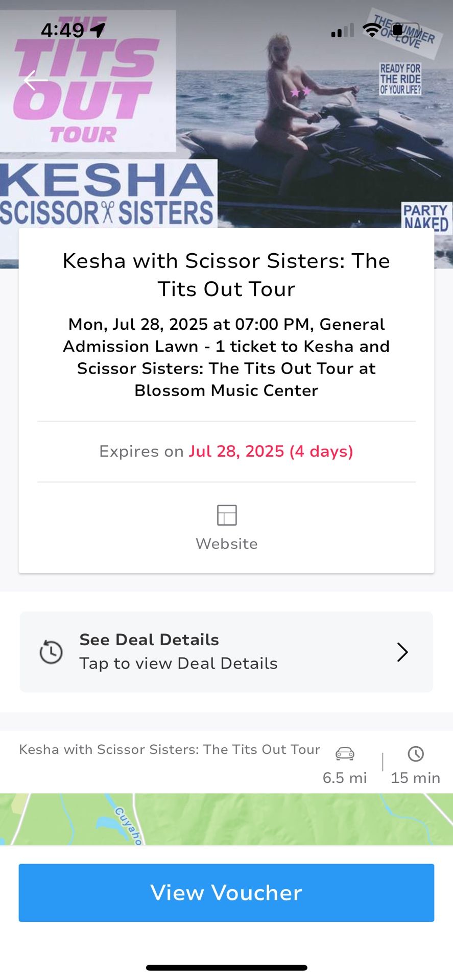The image size is (453, 980).
Task: Open the See Deal Details row
Action: (x=226, y=652)
